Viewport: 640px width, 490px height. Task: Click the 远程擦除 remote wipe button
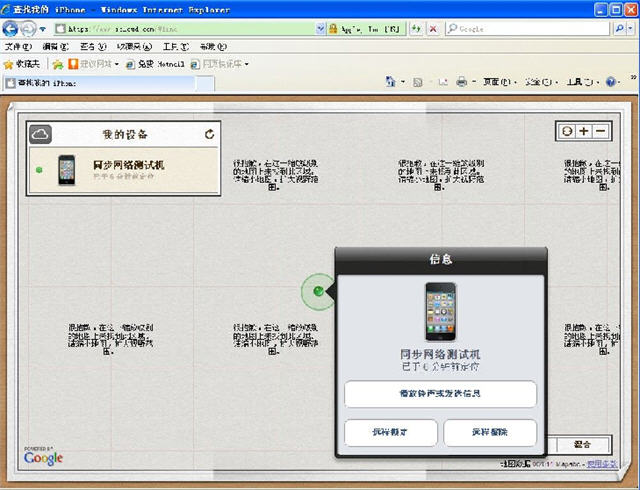490,432
